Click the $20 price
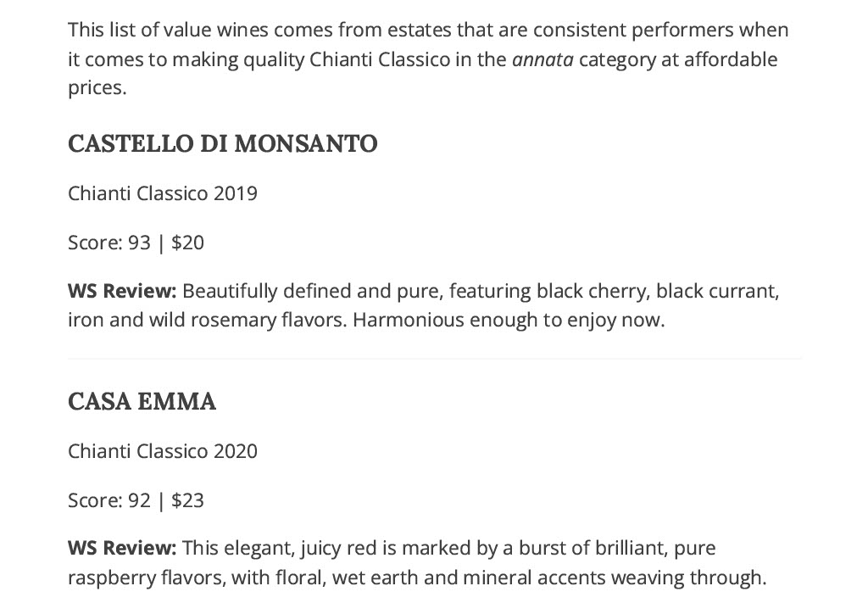 tap(187, 243)
